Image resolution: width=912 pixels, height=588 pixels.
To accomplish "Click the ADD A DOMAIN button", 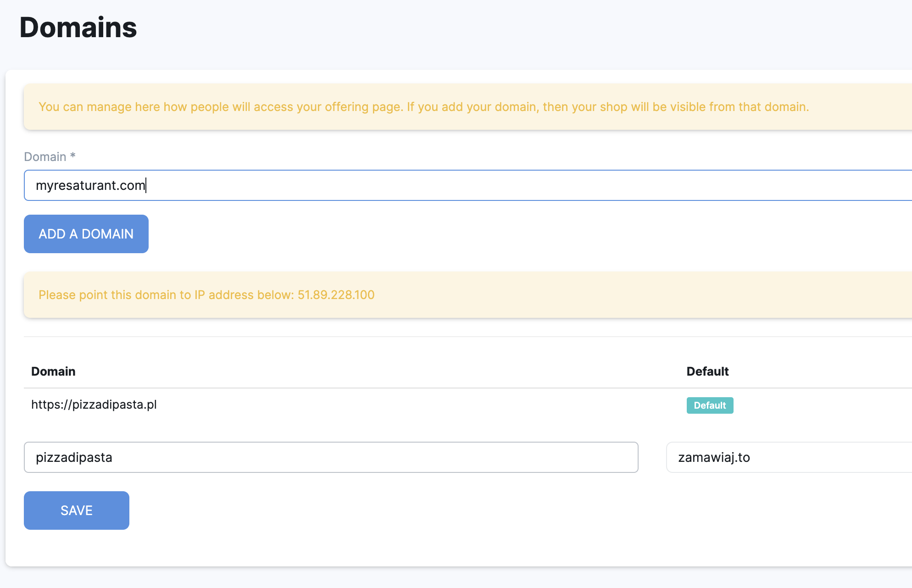I will [86, 234].
